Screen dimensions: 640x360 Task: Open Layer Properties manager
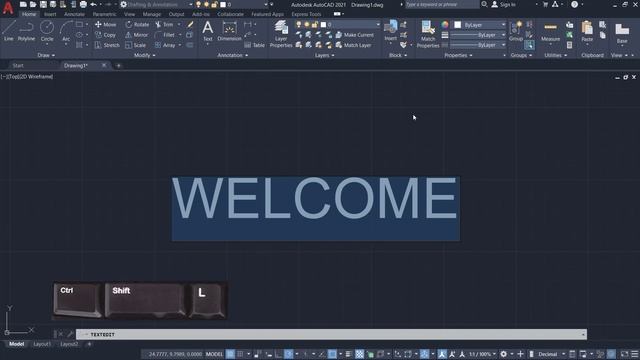(x=281, y=34)
